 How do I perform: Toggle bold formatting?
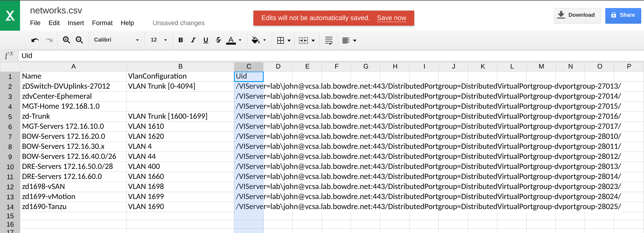coord(181,40)
